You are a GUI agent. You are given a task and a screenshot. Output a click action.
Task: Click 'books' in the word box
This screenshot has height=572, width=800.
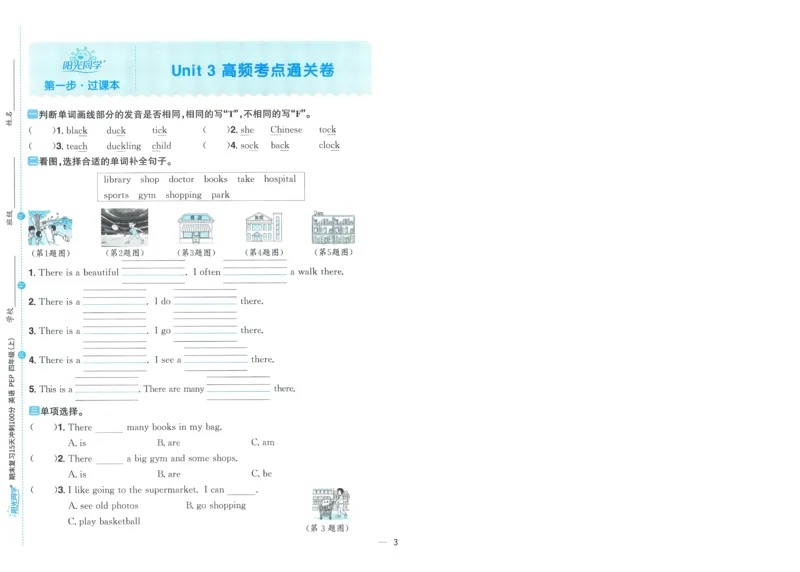point(215,179)
